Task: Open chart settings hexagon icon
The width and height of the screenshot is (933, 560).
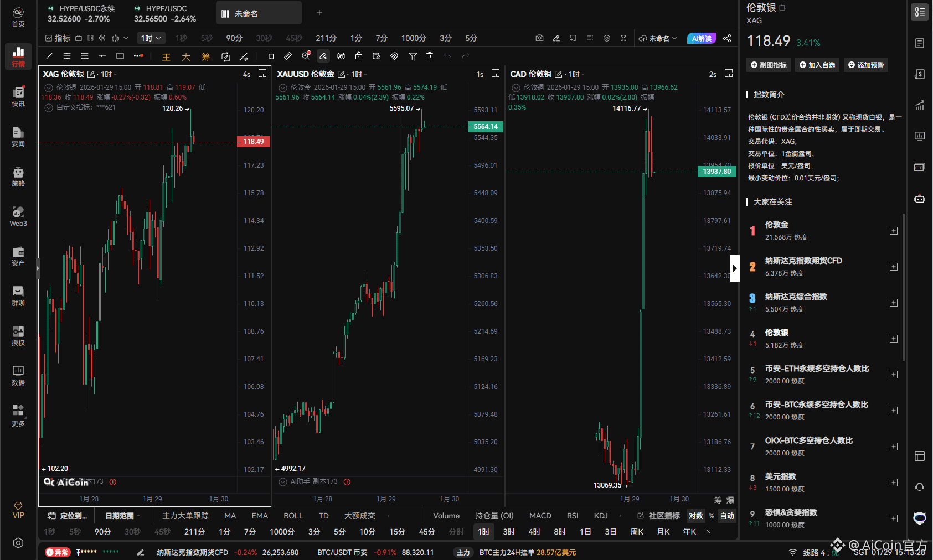Action: [x=607, y=38]
